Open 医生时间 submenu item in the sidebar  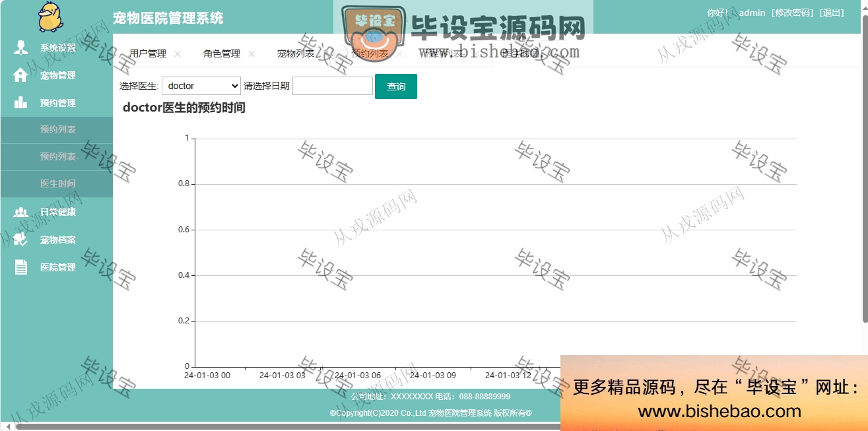tap(58, 184)
